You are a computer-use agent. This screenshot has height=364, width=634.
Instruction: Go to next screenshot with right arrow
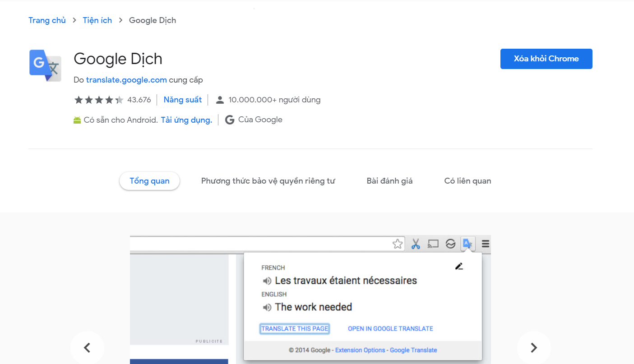click(534, 347)
